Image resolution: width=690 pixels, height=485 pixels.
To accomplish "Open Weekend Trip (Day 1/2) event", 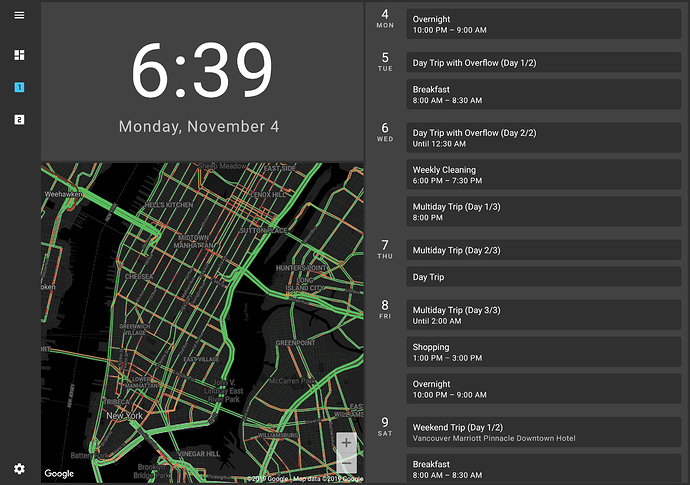I will click(543, 432).
